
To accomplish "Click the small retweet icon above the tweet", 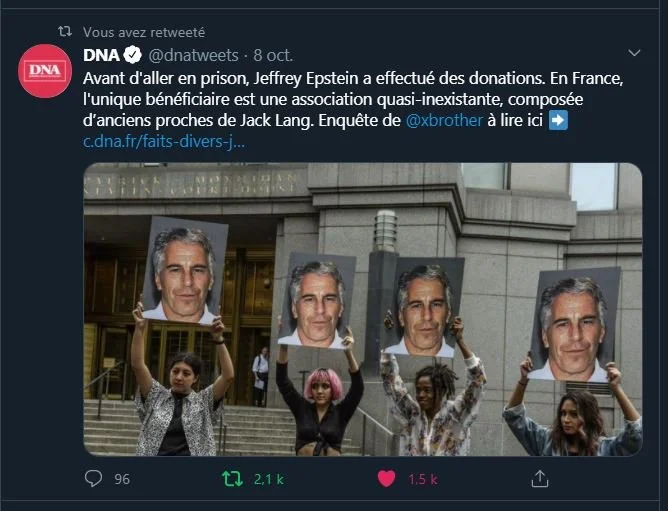I will (x=65, y=31).
